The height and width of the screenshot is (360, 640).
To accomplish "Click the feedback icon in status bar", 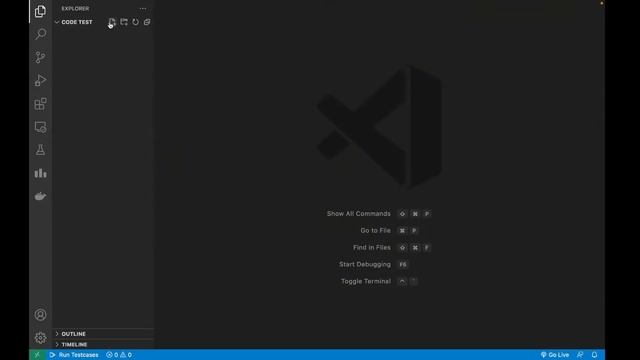I will tap(580, 355).
